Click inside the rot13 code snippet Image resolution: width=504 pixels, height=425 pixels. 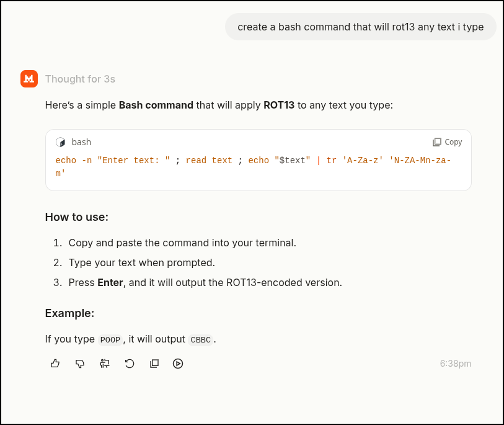[x=253, y=167]
